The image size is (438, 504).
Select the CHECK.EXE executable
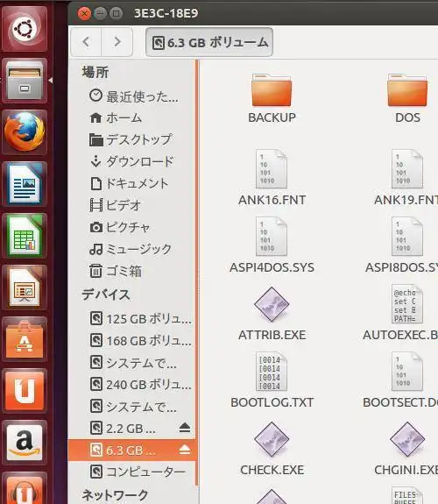[272, 448]
